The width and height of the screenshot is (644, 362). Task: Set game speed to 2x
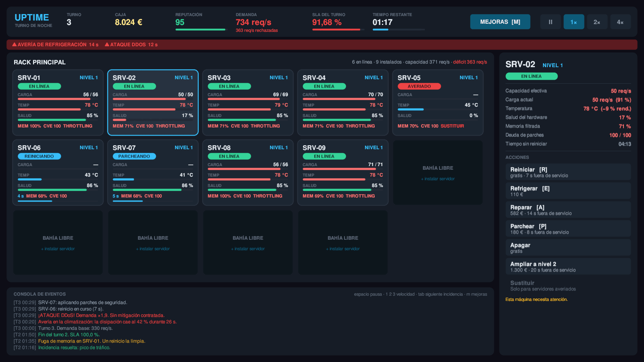coord(597,22)
